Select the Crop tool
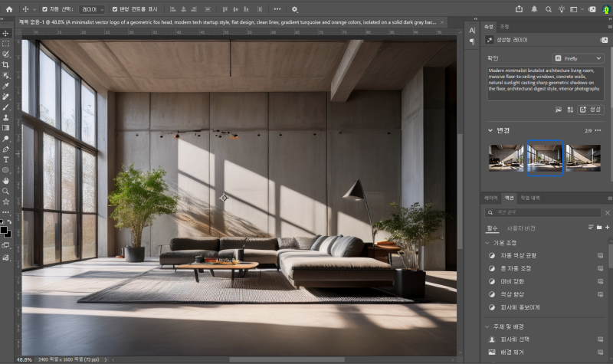 coord(5,64)
